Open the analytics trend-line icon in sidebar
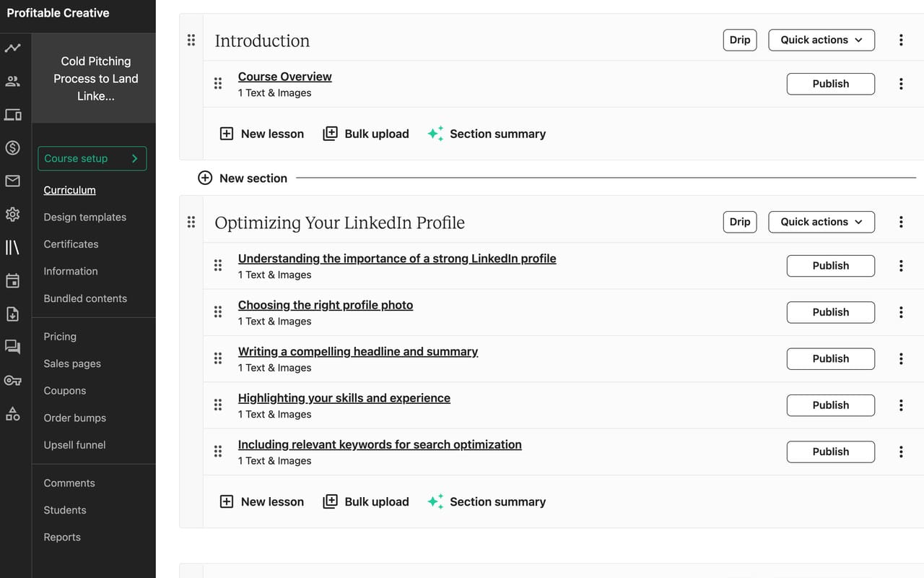The image size is (924, 578). click(x=12, y=48)
